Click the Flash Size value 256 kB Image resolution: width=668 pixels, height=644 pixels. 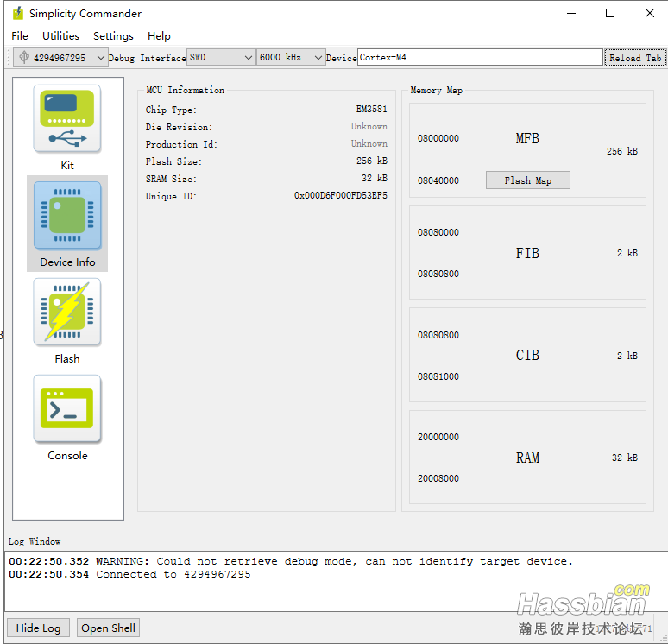point(371,161)
